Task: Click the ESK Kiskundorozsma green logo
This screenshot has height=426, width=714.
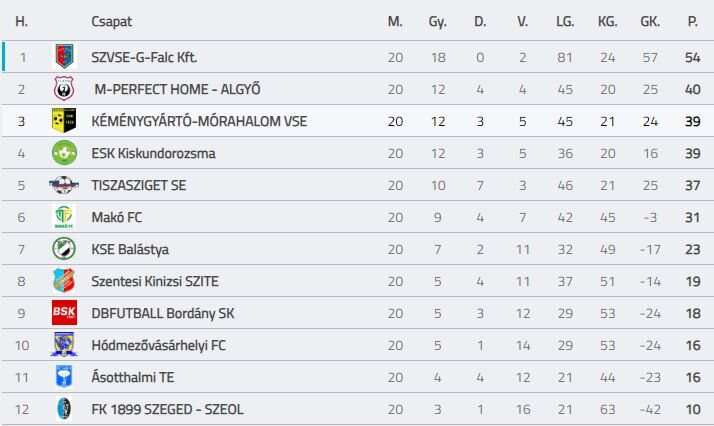Action: 64,153
